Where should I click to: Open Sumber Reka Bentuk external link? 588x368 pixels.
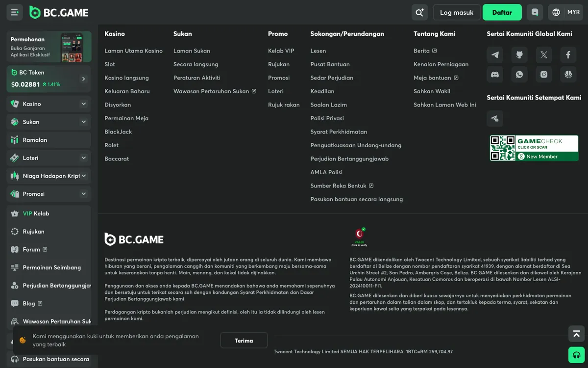point(342,186)
